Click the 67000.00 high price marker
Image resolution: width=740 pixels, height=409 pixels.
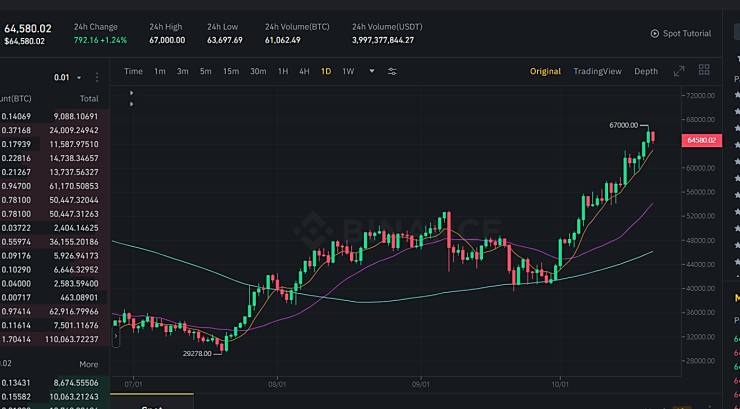click(623, 125)
